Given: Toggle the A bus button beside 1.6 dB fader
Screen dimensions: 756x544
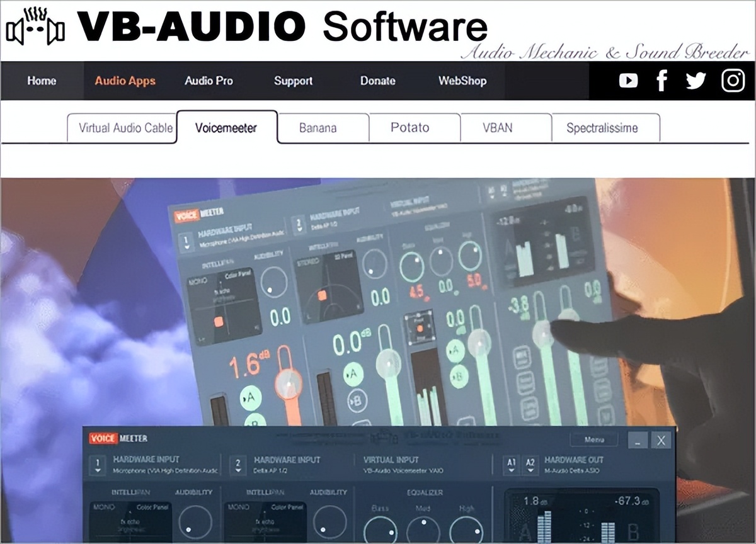Looking at the screenshot, I should point(251,397).
